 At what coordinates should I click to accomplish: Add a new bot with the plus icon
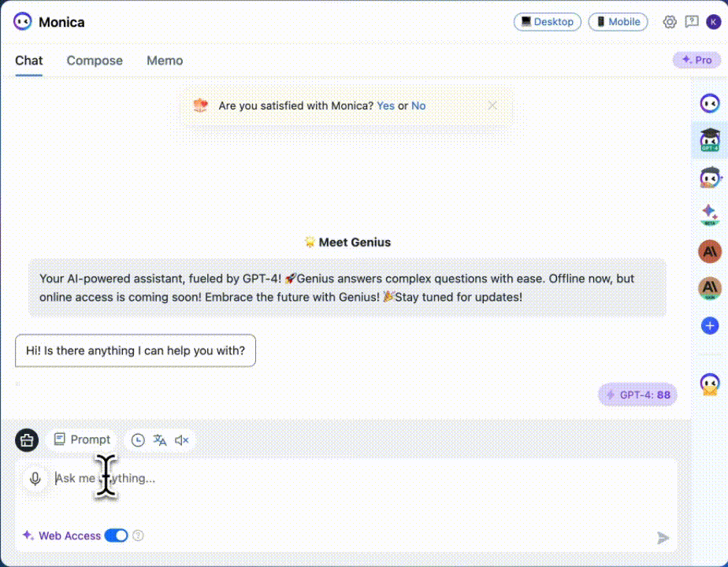point(710,324)
